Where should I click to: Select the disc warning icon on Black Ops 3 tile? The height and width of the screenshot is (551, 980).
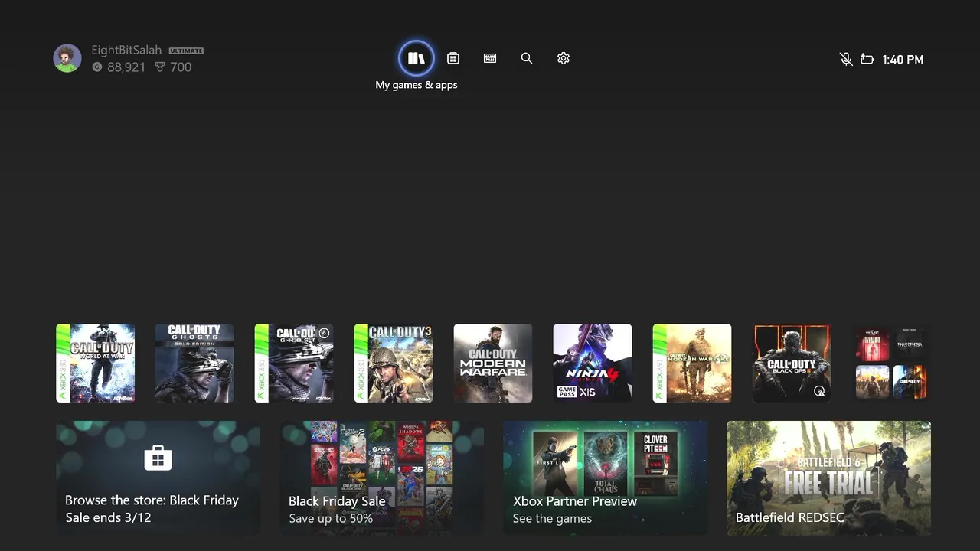819,391
